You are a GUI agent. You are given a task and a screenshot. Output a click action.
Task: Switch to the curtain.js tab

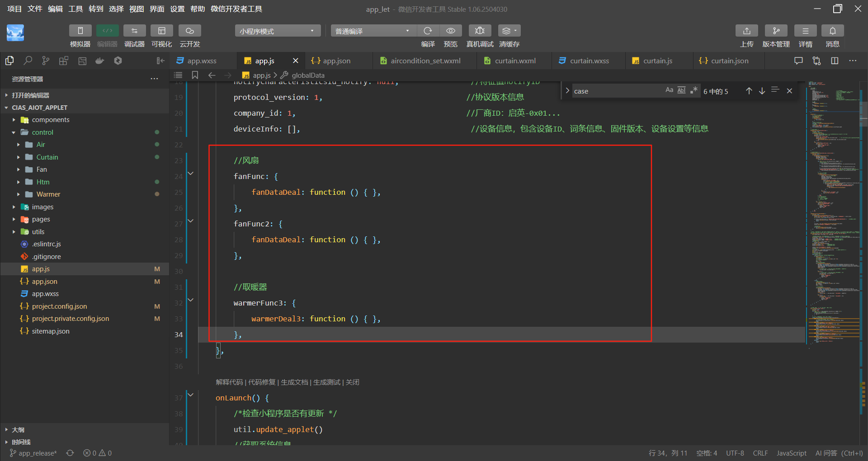pos(657,61)
